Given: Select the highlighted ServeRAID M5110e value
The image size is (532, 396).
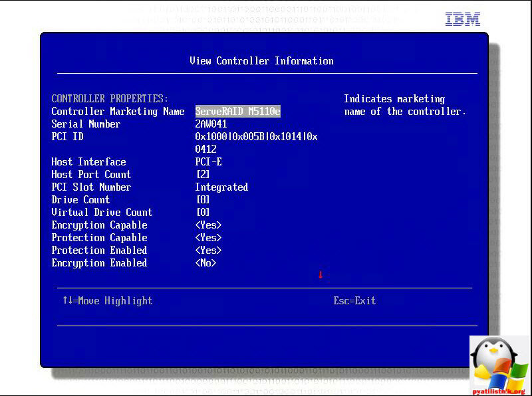Looking at the screenshot, I should coord(238,111).
